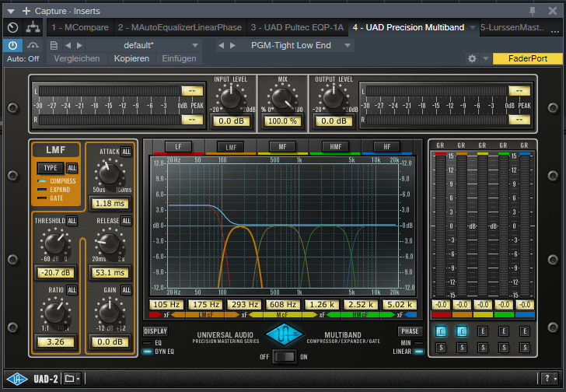Click the PHASE button
Image resolution: width=566 pixels, height=392 pixels.
pos(410,331)
